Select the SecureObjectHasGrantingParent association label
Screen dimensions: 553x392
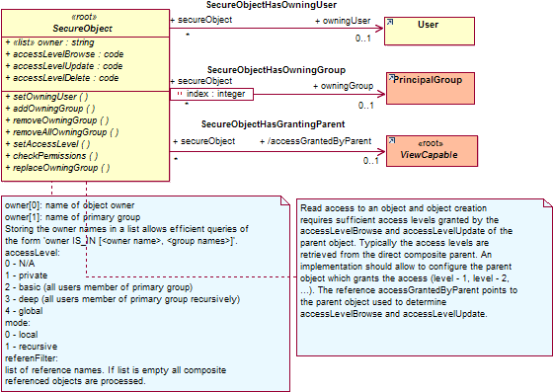[x=273, y=124]
